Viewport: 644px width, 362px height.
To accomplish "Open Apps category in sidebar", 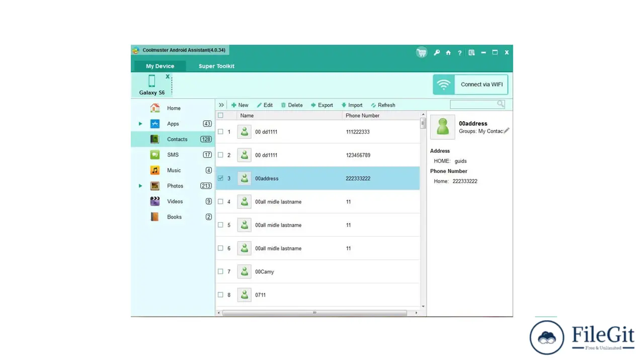I will click(x=173, y=124).
